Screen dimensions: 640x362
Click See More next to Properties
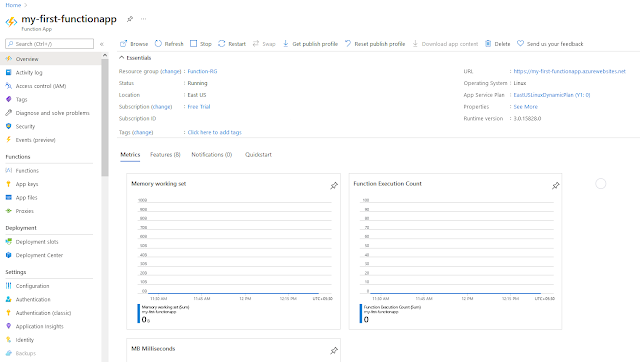(525, 107)
